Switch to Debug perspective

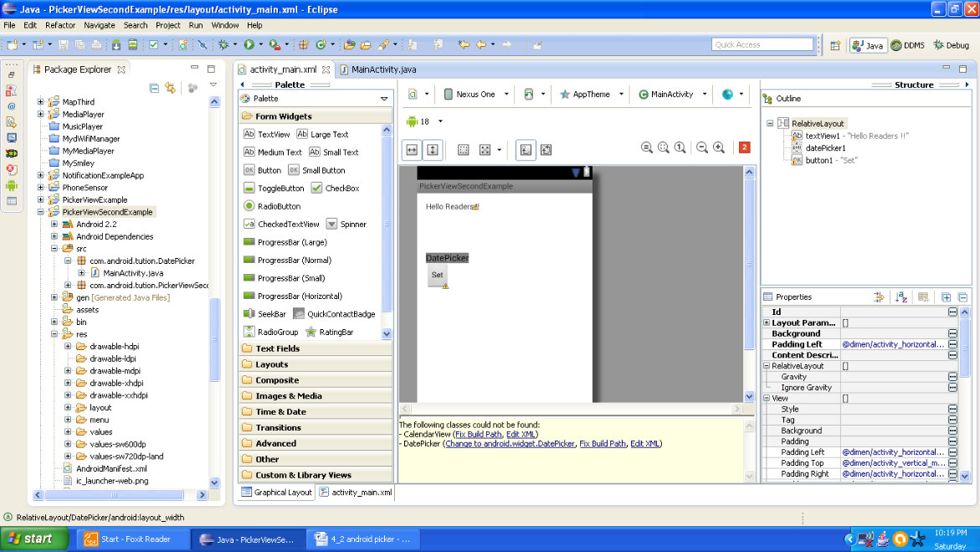pos(952,45)
